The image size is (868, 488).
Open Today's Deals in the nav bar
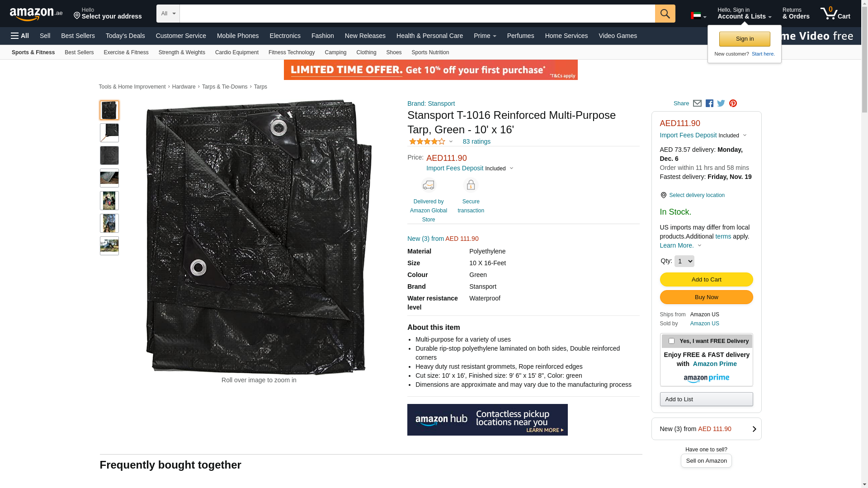[125, 36]
